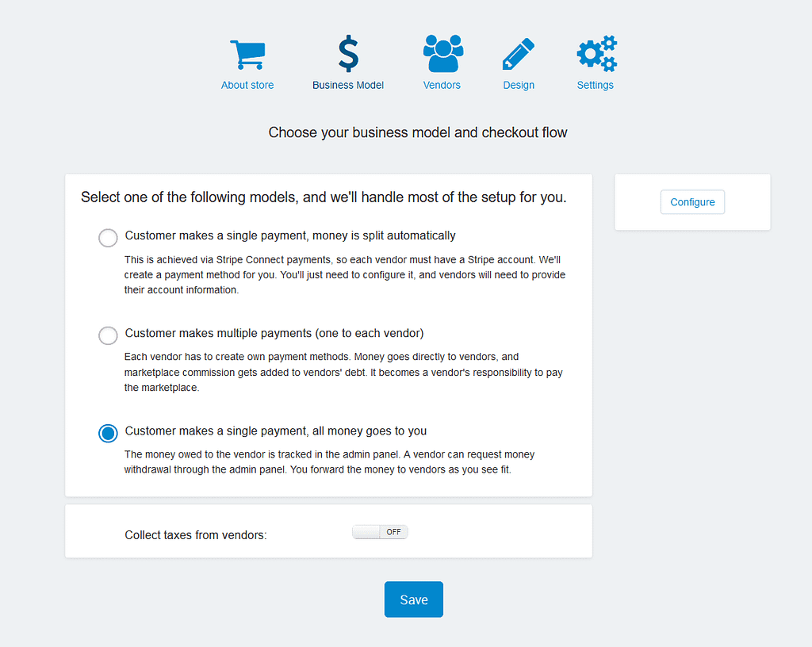Switch to the Vendors step label
Viewport: 812px width, 647px height.
pyautogui.click(x=442, y=85)
